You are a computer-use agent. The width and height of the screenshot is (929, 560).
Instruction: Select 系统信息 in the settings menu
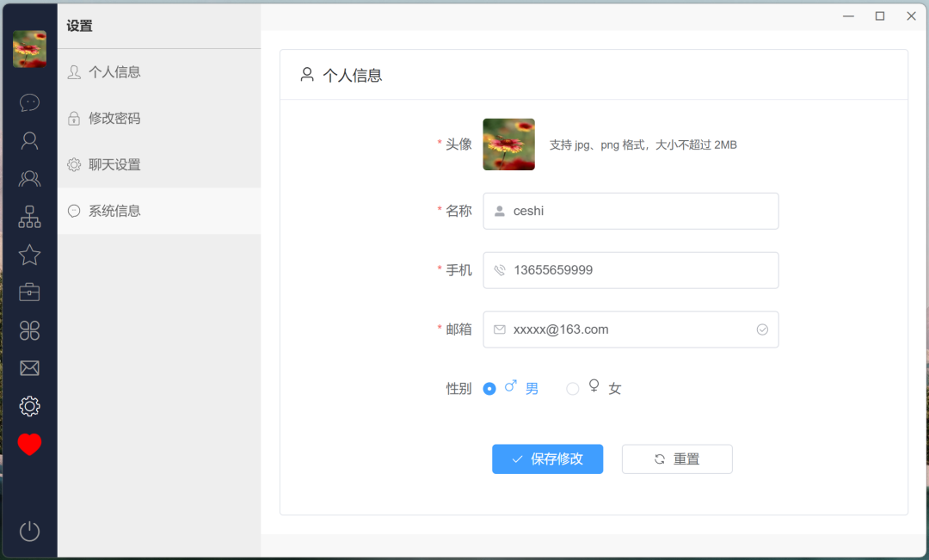click(114, 211)
